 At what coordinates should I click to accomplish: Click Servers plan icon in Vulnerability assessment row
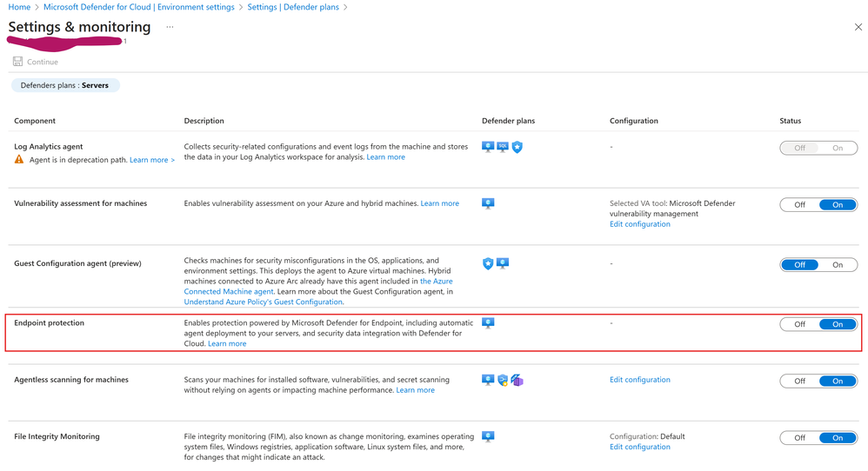pos(488,203)
